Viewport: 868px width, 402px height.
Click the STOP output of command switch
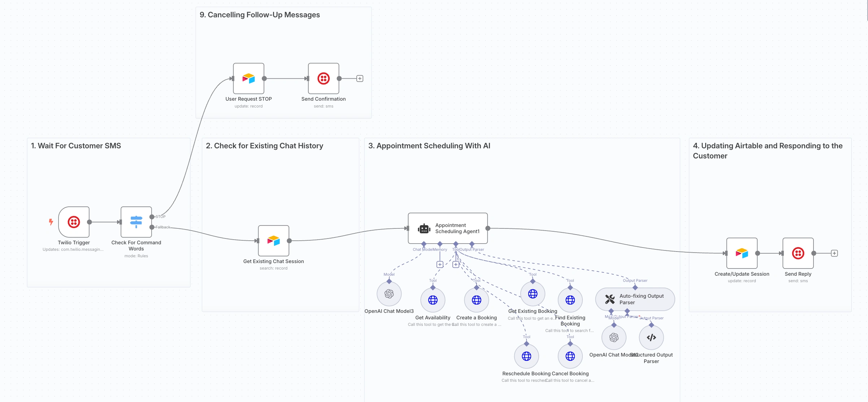coord(152,217)
